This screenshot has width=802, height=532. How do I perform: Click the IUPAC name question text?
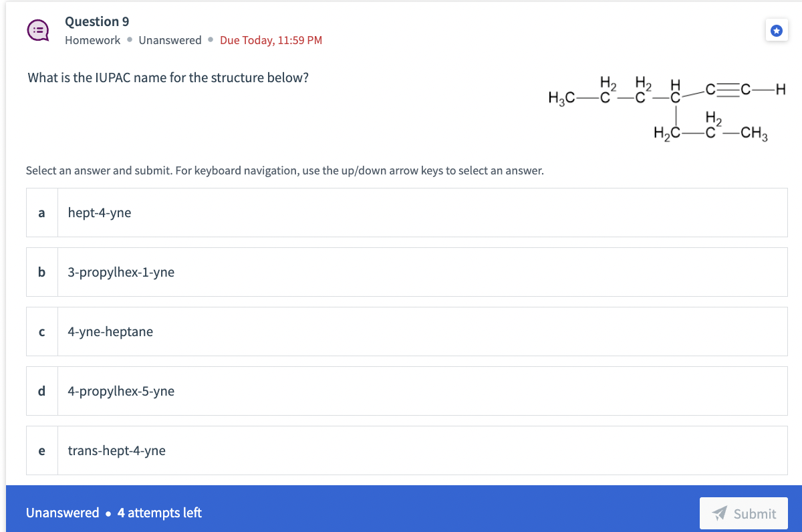click(x=167, y=78)
